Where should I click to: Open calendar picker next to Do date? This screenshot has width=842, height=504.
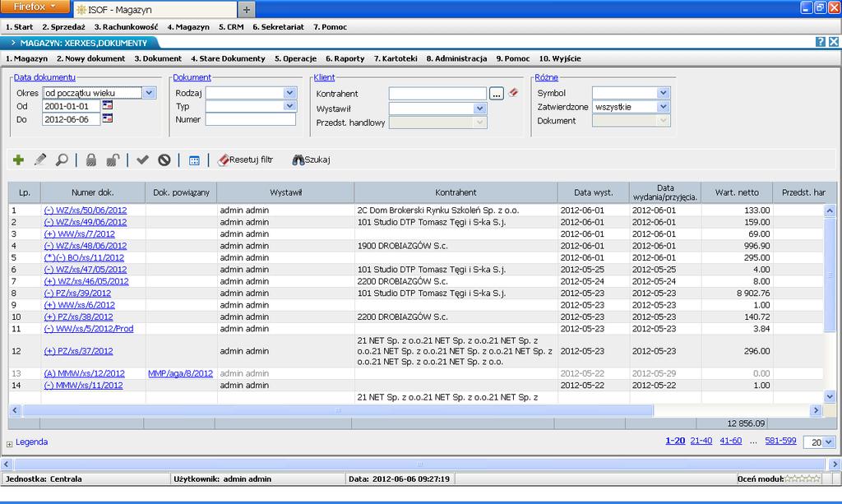coord(108,118)
